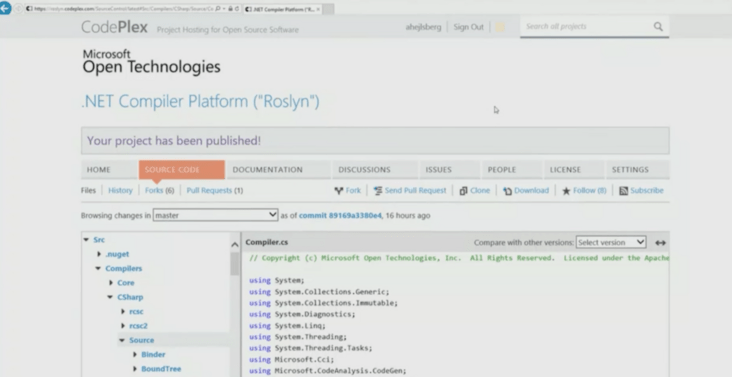Open the PEOPLE tab
This screenshot has height=377, width=732.
point(512,170)
